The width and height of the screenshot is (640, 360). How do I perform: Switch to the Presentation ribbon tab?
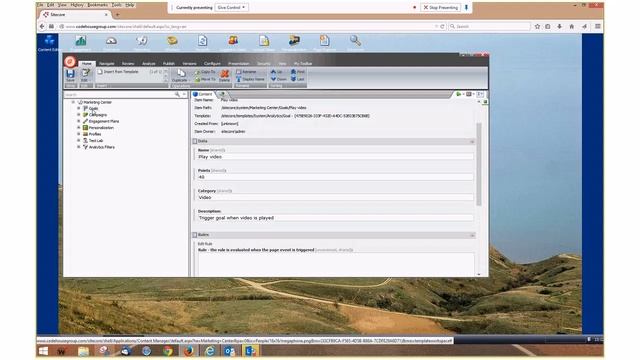click(238, 64)
